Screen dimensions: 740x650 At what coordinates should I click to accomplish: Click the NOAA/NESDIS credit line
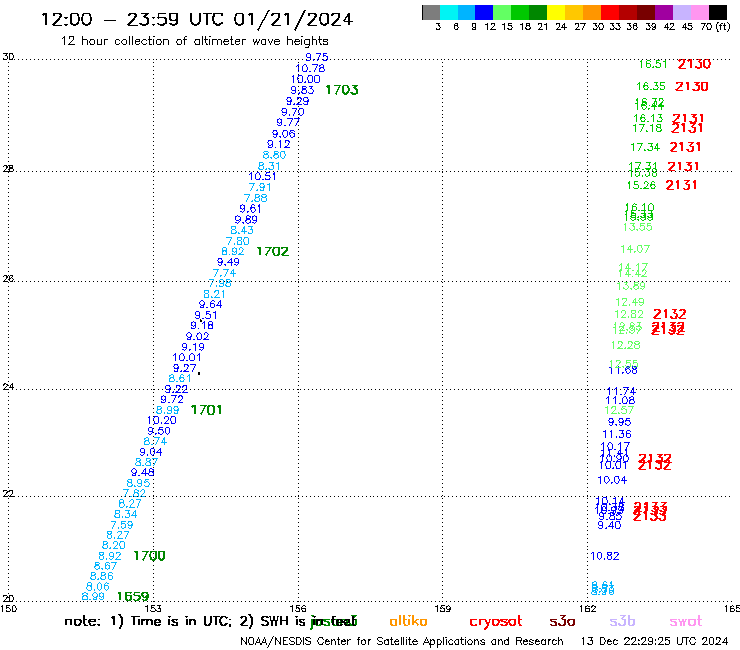tap(402, 642)
